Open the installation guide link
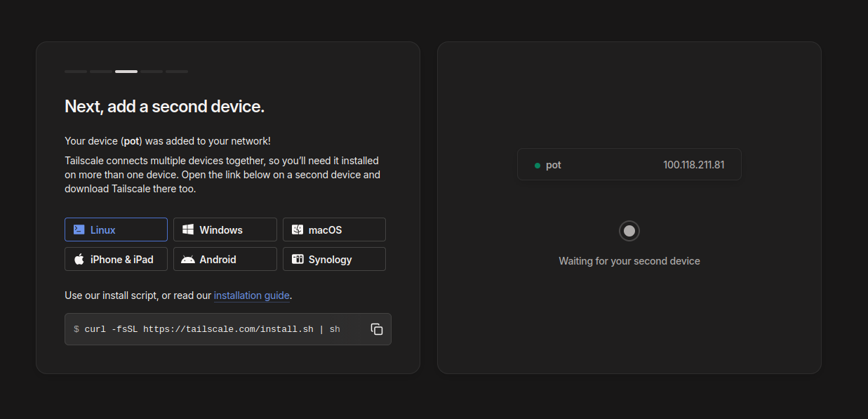This screenshot has height=419, width=868. (x=251, y=295)
